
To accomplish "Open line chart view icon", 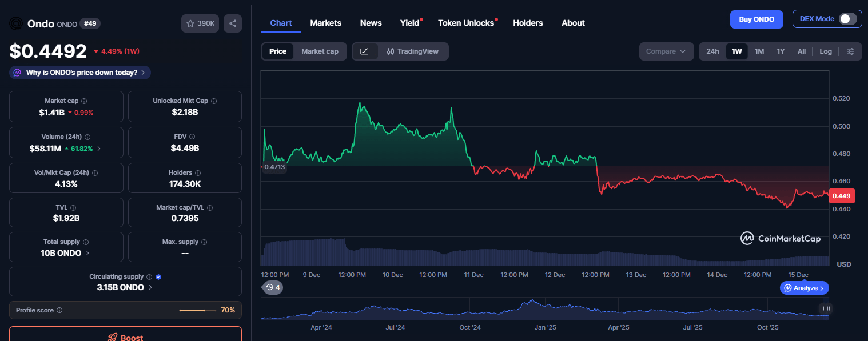I will point(364,51).
